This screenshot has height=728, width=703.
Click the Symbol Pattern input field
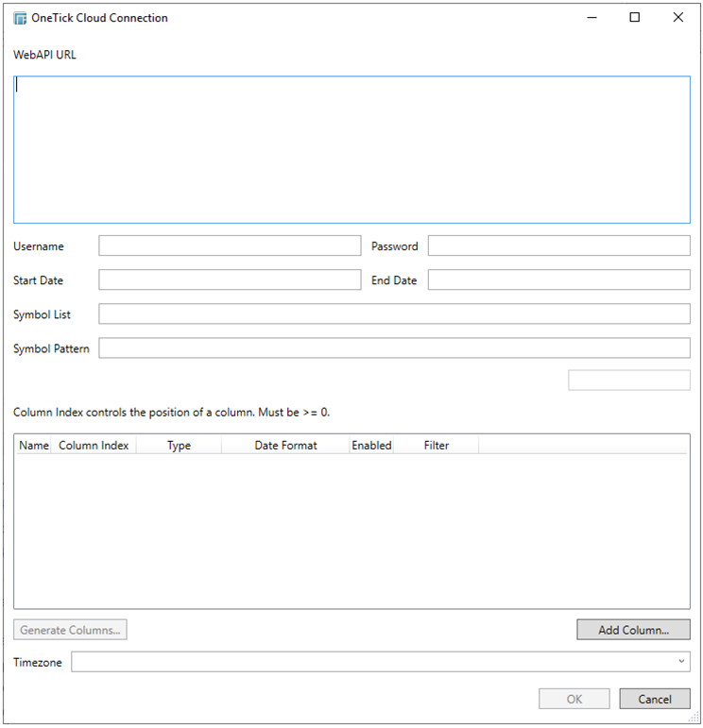pyautogui.click(x=394, y=348)
